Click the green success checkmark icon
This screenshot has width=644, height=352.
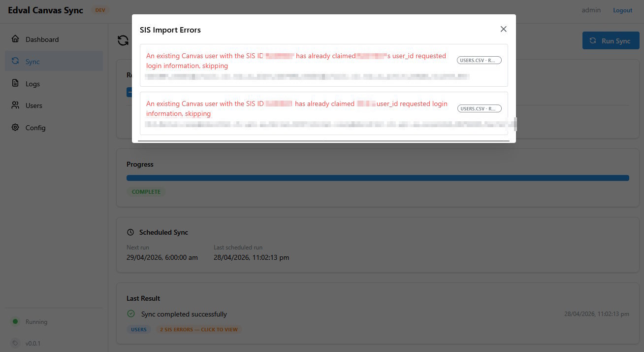coord(131,314)
